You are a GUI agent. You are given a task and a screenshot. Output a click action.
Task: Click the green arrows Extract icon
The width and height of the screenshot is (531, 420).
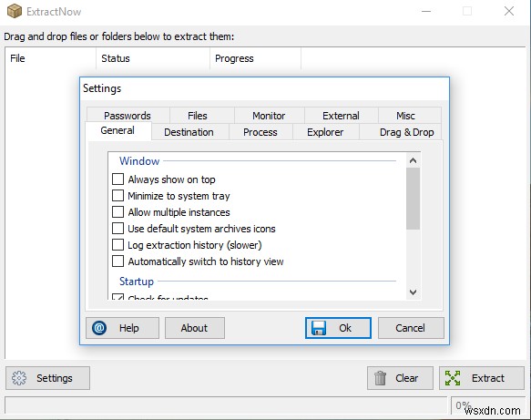click(x=453, y=378)
